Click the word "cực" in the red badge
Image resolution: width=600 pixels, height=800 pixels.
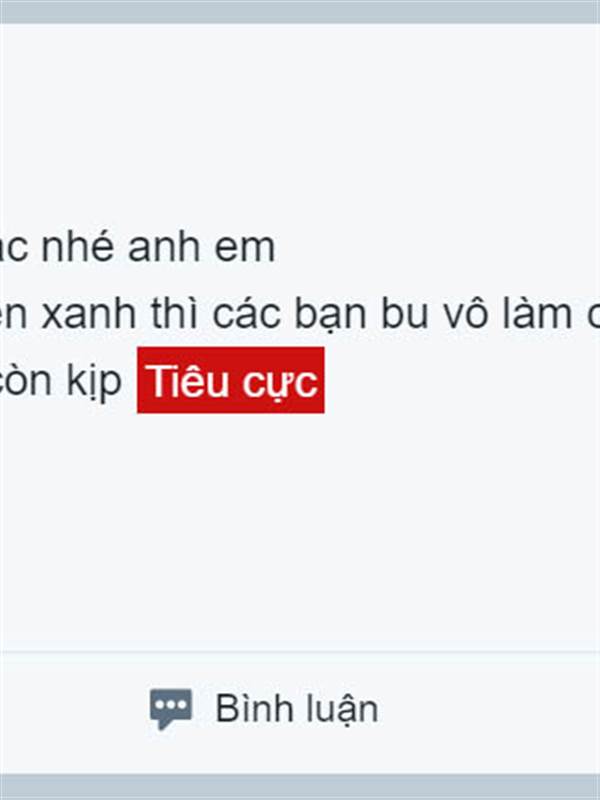tap(280, 384)
